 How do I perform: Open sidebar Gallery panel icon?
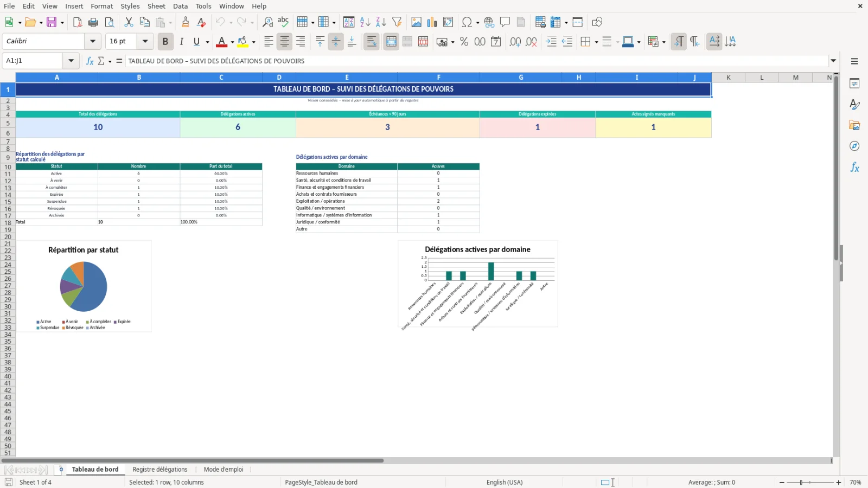pyautogui.click(x=854, y=125)
